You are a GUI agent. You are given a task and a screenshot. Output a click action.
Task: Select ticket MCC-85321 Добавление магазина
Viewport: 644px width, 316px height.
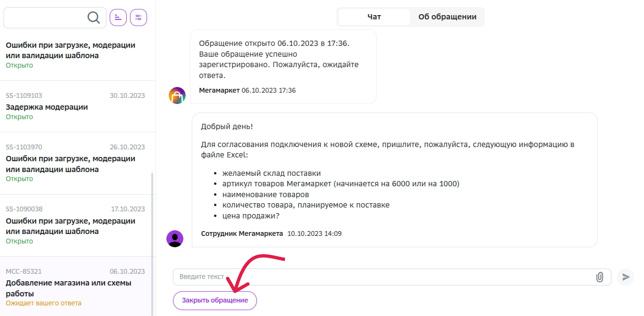click(x=75, y=287)
